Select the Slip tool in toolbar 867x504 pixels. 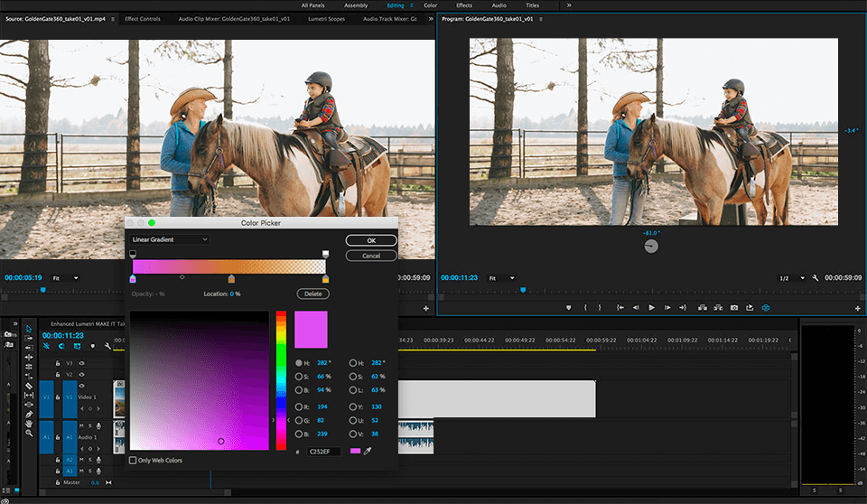[x=29, y=395]
